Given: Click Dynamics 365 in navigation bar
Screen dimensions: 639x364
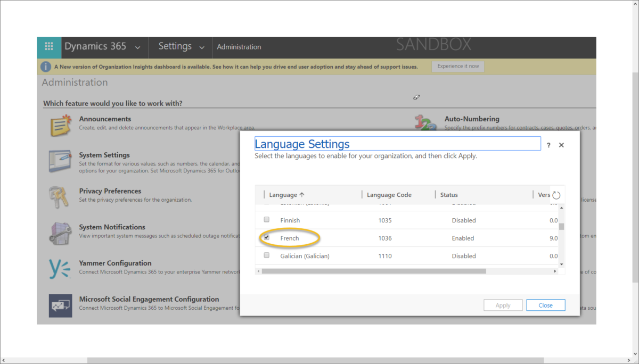Looking at the screenshot, I should tap(95, 46).
